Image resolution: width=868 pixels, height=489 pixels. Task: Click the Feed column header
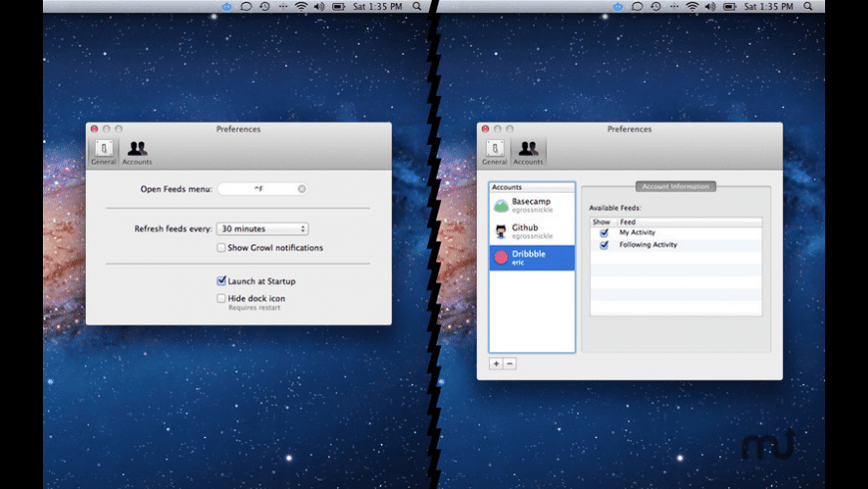[x=689, y=222]
